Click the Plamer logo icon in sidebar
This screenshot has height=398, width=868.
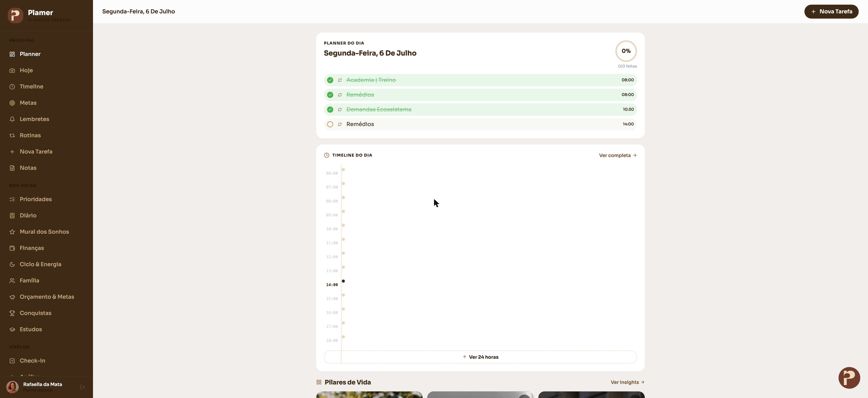[x=15, y=15]
